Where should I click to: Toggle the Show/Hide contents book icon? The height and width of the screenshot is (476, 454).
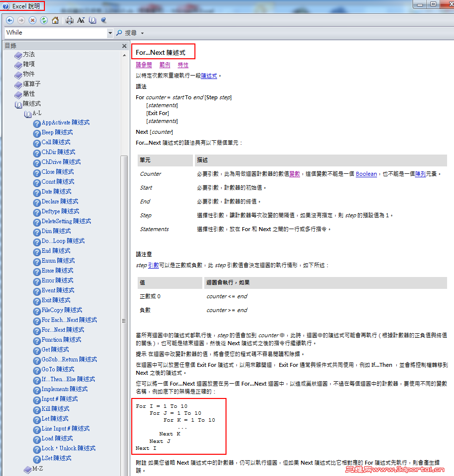tap(93, 20)
